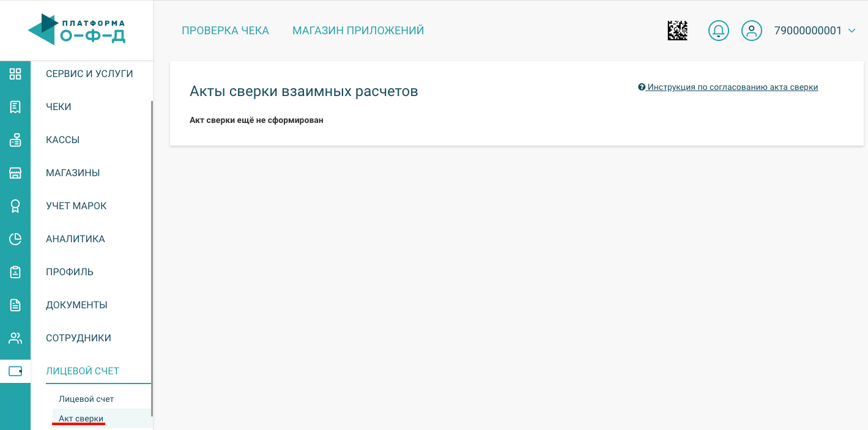This screenshot has width=868, height=430.
Task: Click the QR code icon in header
Action: click(677, 31)
